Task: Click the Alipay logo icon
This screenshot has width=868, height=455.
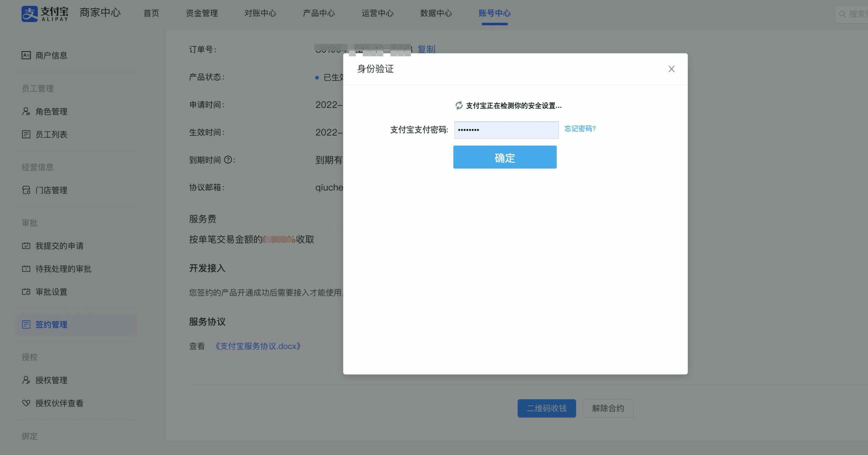Action: (x=29, y=14)
